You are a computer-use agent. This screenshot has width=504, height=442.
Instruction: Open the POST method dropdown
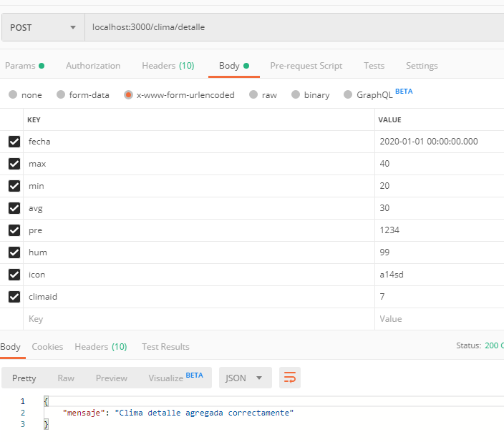click(42, 27)
